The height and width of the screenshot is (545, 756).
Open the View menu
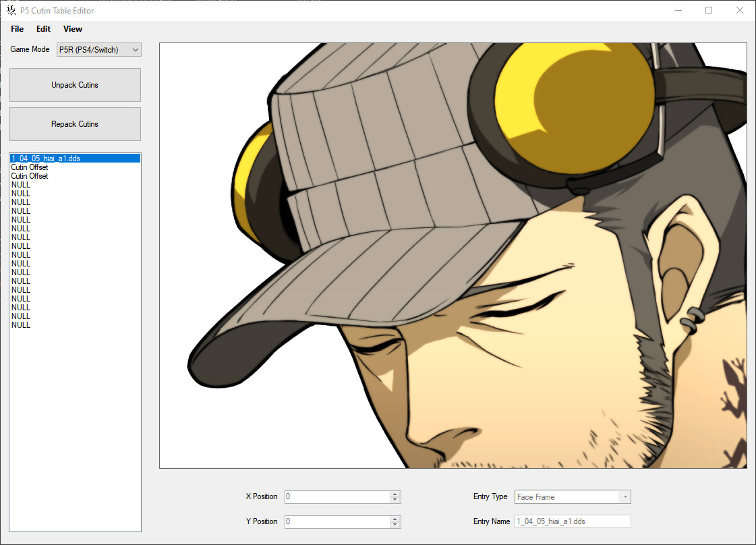(72, 29)
